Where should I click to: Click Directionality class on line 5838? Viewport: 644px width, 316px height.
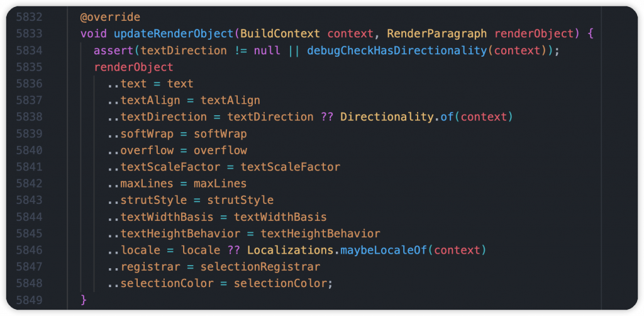pyautogui.click(x=387, y=117)
